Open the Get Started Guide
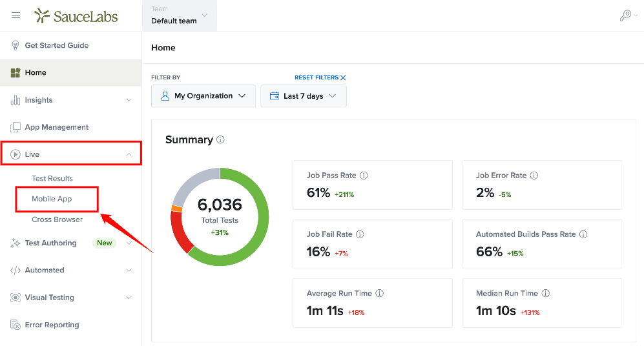 [x=57, y=45]
